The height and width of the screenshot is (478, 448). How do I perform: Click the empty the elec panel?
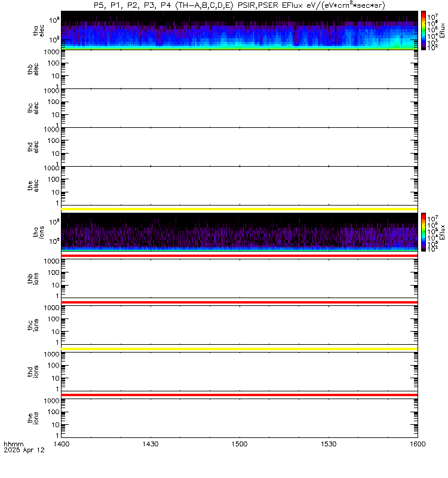click(x=240, y=186)
